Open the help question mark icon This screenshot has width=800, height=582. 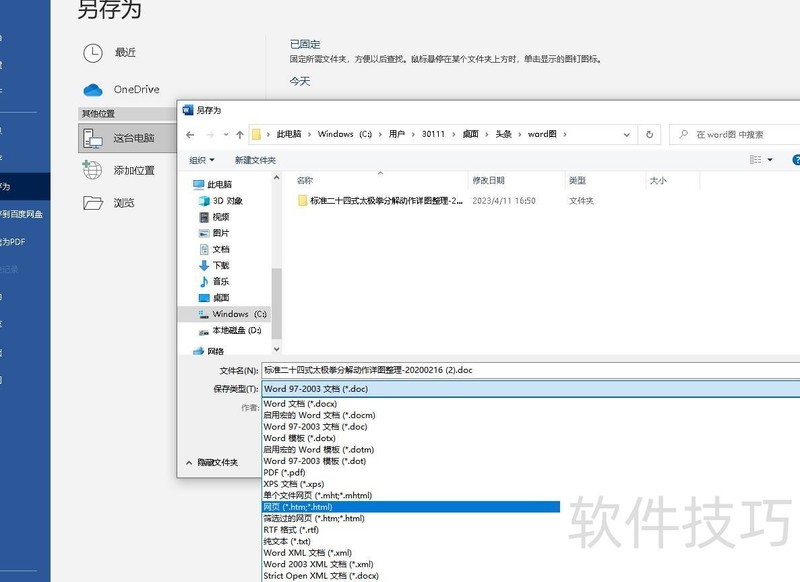tap(796, 160)
